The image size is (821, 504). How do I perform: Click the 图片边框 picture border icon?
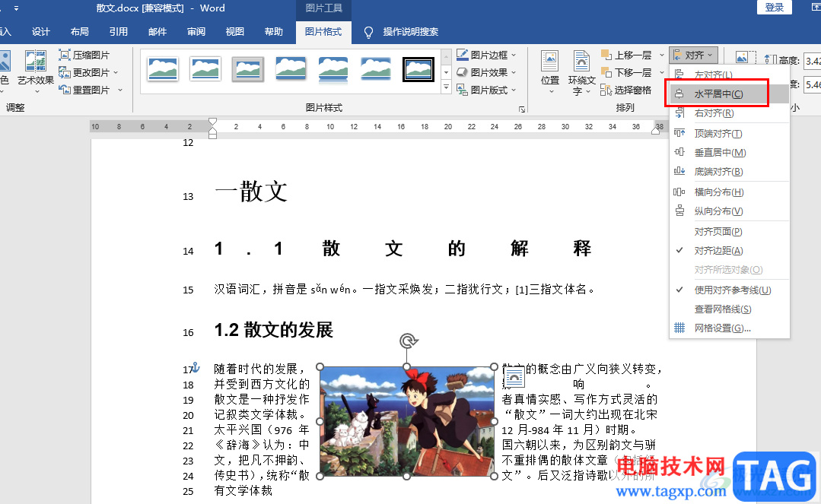[462, 55]
